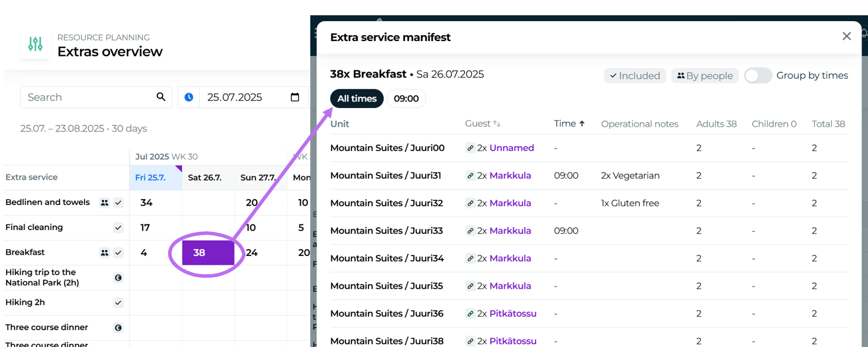Click the blue clock icon beside the date
Image resolution: width=868 pixels, height=347 pixels.
point(189,97)
